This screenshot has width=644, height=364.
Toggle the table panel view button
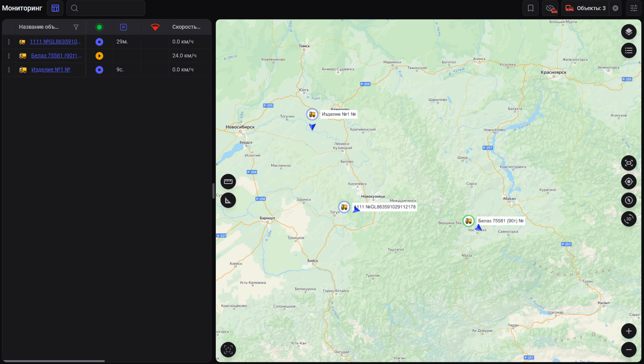pos(55,8)
